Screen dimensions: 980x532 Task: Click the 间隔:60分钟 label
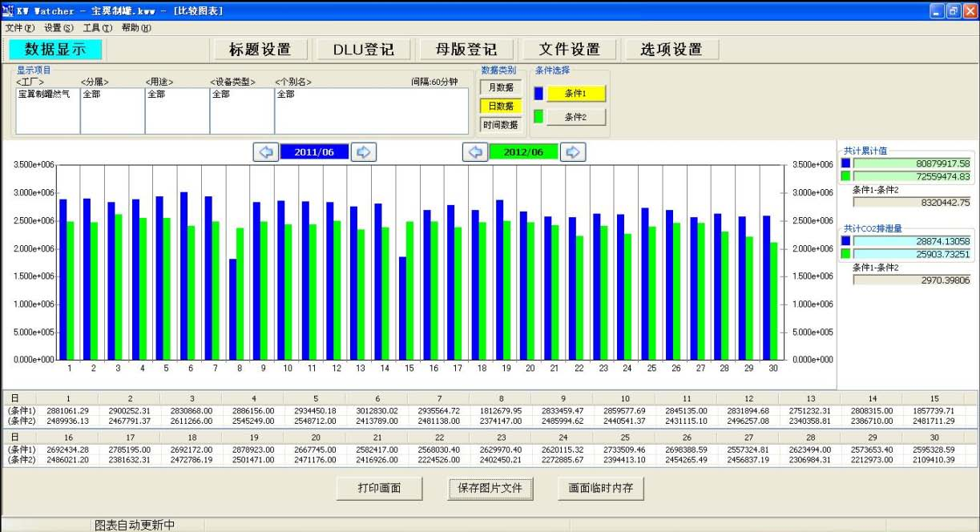coord(434,82)
